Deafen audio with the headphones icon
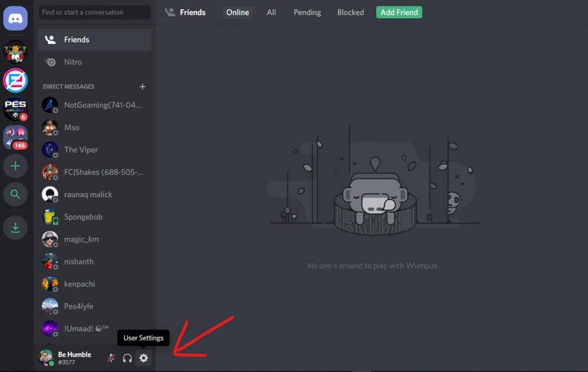Image resolution: width=588 pixels, height=372 pixels. pos(127,358)
